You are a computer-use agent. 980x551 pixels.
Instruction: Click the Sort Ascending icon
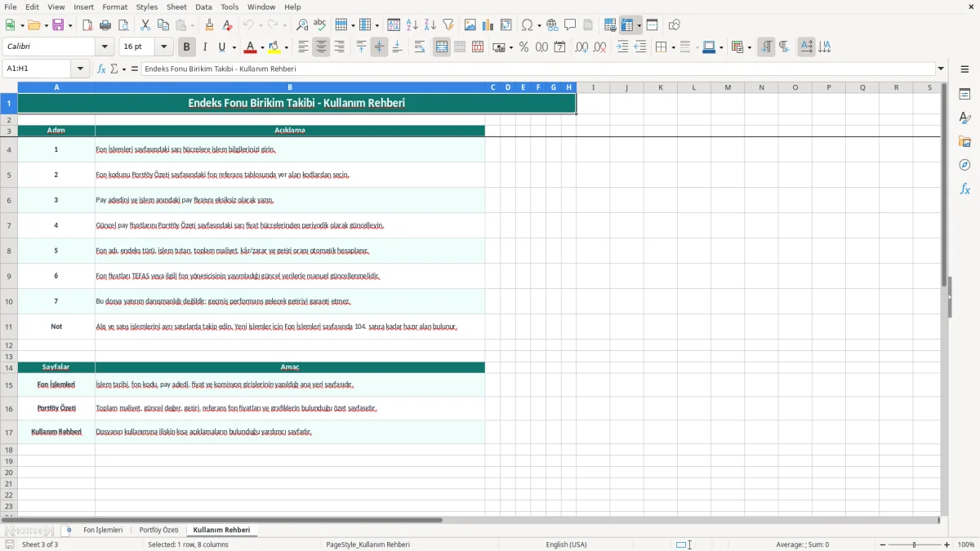coord(412,25)
